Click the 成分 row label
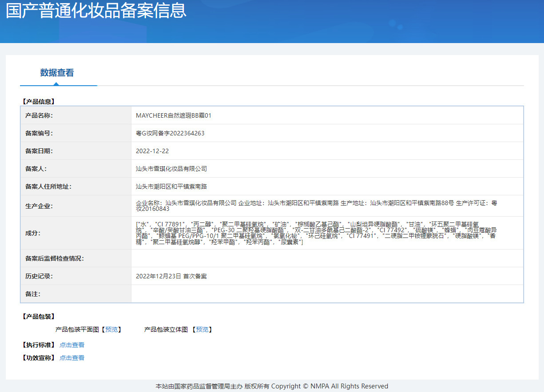This screenshot has height=392, width=544. 33,233
